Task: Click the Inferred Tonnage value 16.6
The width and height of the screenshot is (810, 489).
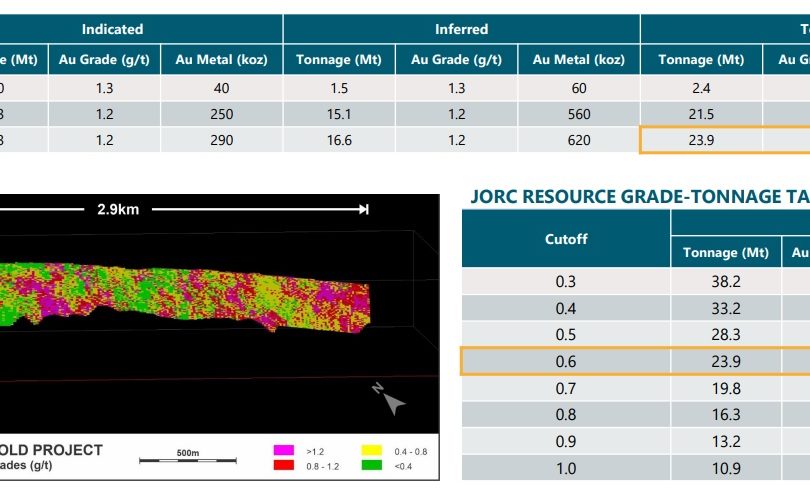Action: tap(339, 140)
